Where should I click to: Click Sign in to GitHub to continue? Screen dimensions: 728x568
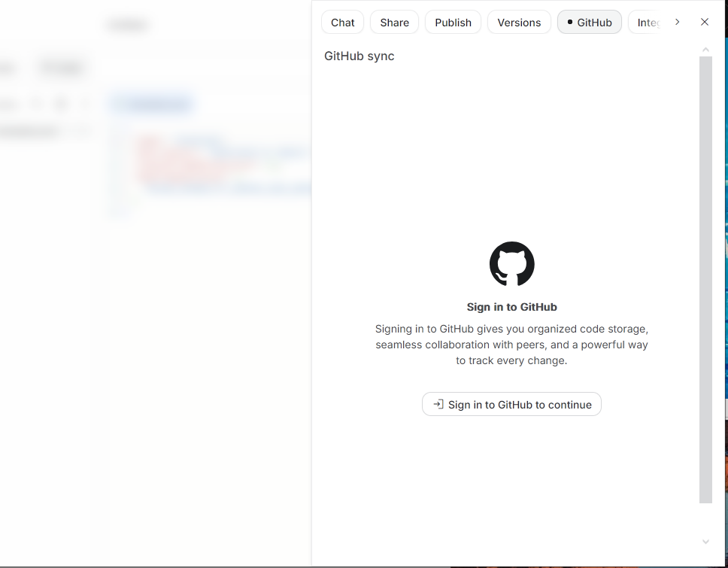click(511, 404)
